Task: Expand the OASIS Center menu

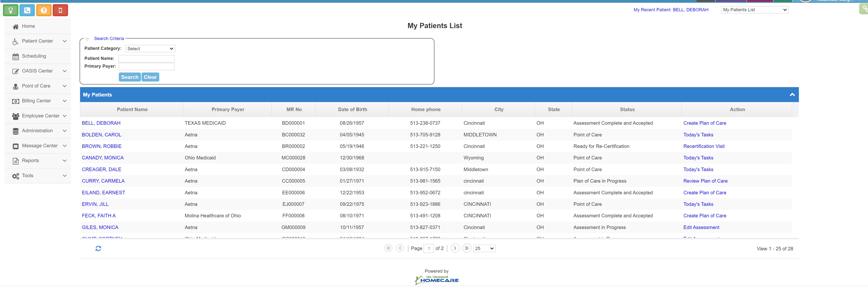Action: tap(38, 71)
